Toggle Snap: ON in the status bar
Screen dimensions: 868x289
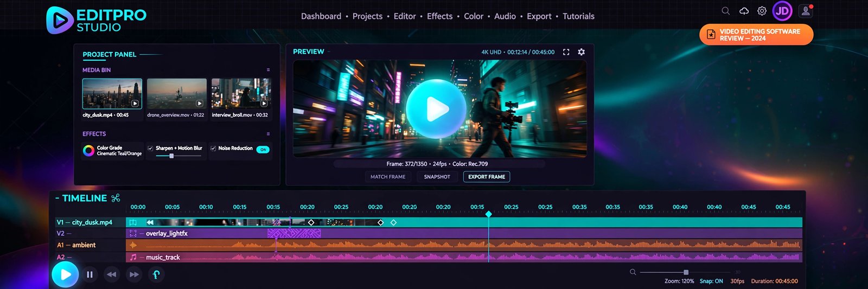coord(711,281)
